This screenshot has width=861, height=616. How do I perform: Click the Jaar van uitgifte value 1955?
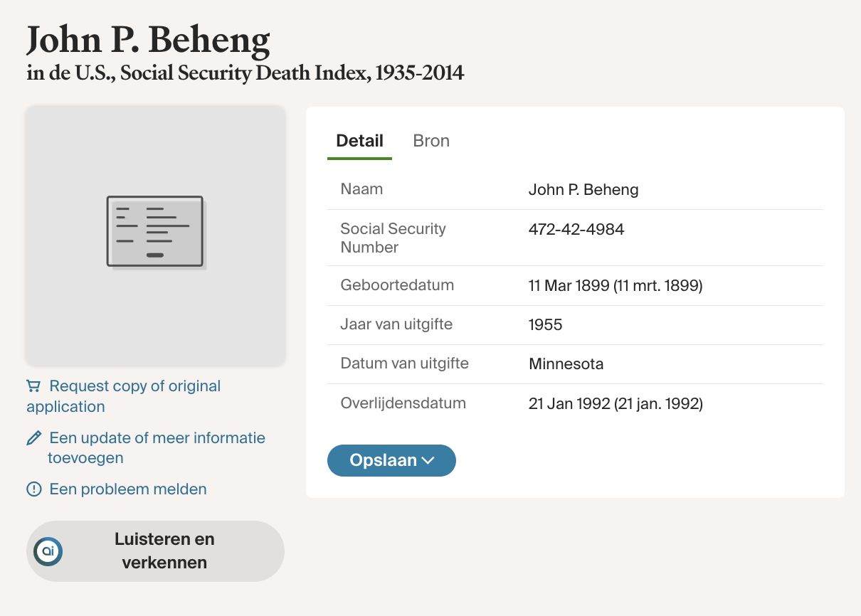pos(545,325)
